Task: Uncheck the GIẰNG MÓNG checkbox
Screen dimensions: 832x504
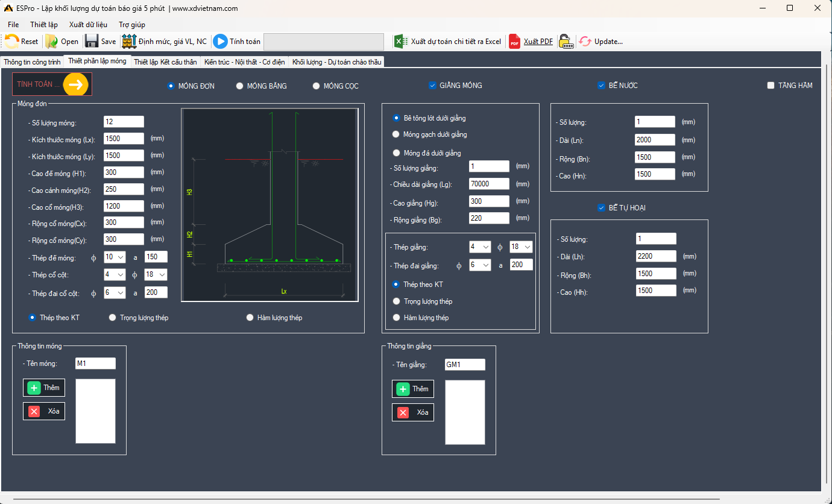Action: coord(432,86)
